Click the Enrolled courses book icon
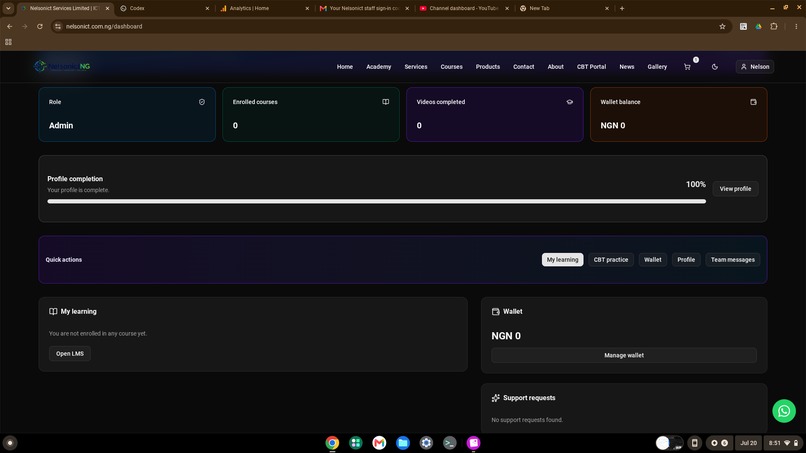The image size is (806, 453). click(386, 102)
